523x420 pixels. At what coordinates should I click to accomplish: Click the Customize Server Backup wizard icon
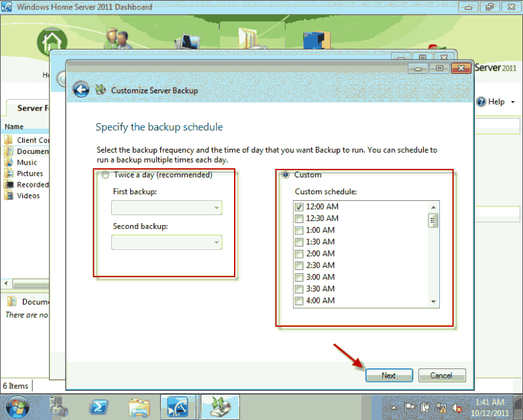101,90
